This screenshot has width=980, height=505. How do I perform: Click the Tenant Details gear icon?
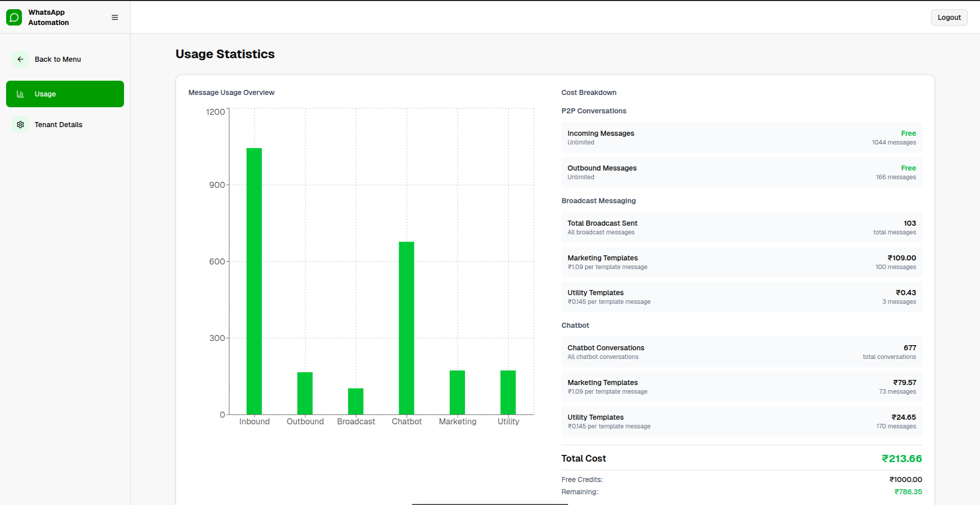(x=20, y=125)
